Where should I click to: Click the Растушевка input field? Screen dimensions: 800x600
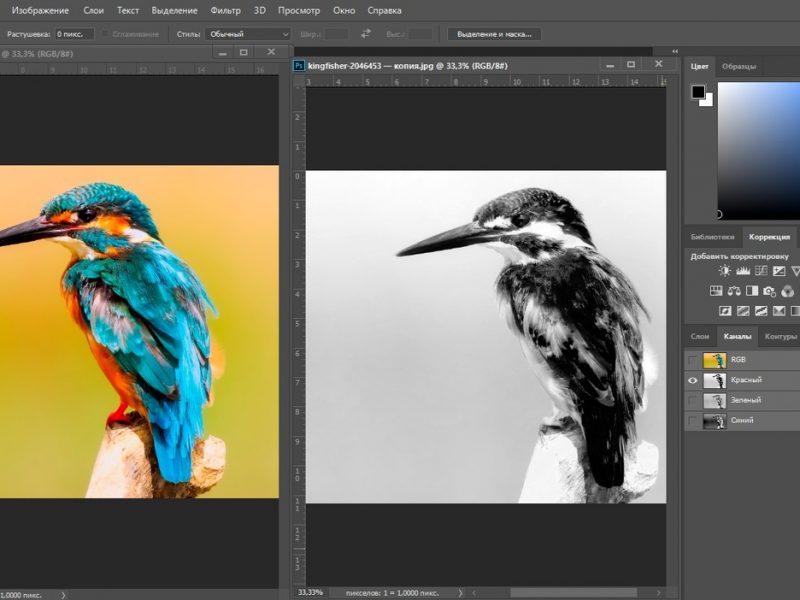(x=74, y=34)
